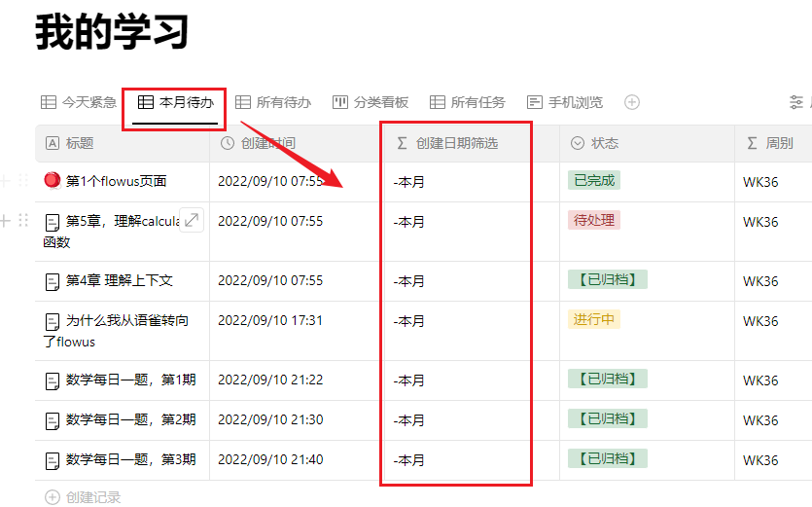This screenshot has width=812, height=507.
Task: Click the 创建时间 column header
Action: 296,143
